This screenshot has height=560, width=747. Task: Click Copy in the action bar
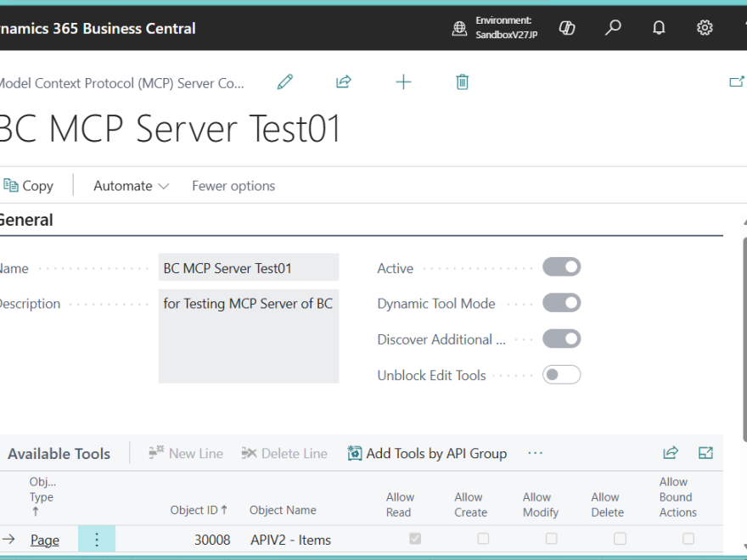click(x=28, y=186)
